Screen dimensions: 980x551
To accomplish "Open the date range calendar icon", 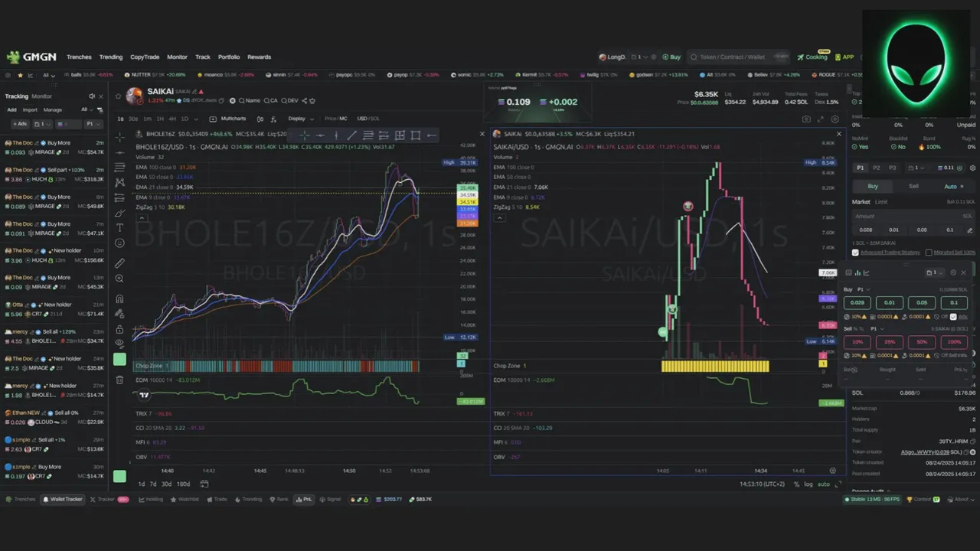I will pos(204,484).
